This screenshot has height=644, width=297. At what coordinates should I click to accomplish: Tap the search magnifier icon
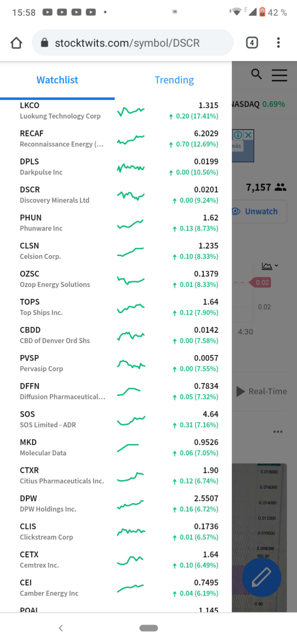tap(256, 74)
